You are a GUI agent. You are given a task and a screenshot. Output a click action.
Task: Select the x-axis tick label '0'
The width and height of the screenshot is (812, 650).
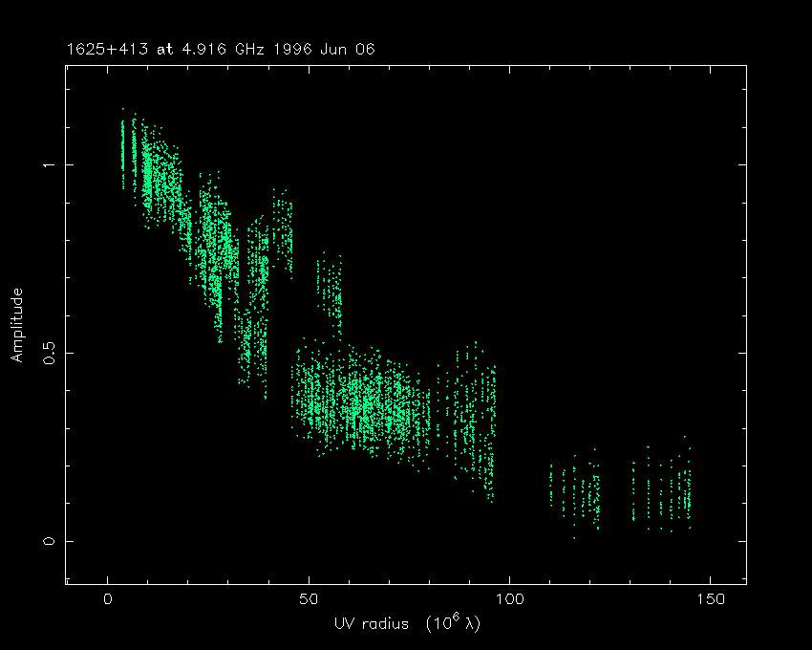click(x=108, y=599)
